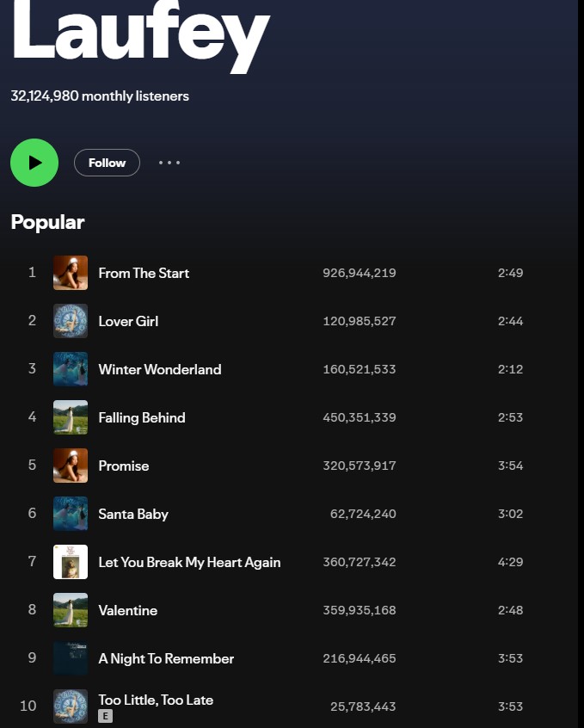Screen dimensions: 584x728
Task: Open Falling Behind album cover thumbnail
Action: point(71,417)
